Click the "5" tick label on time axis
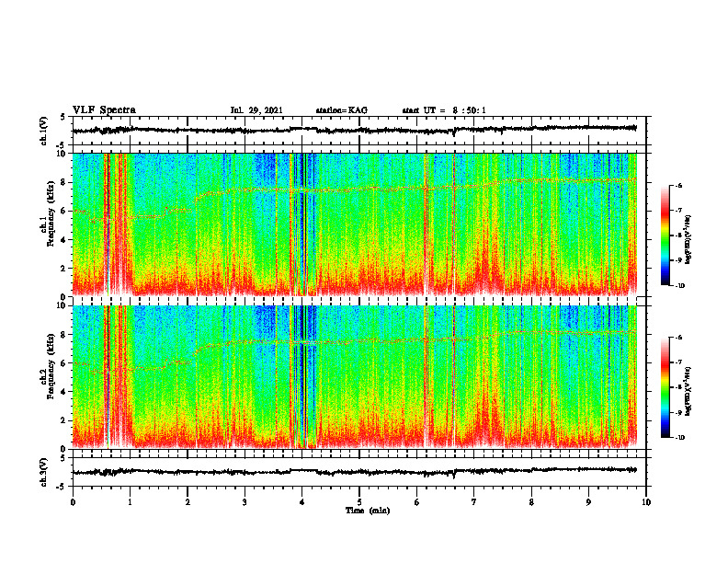The image size is (728, 563). tap(359, 502)
